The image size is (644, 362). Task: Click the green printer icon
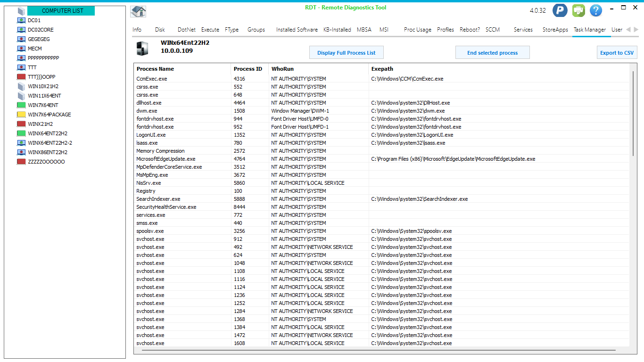578,10
